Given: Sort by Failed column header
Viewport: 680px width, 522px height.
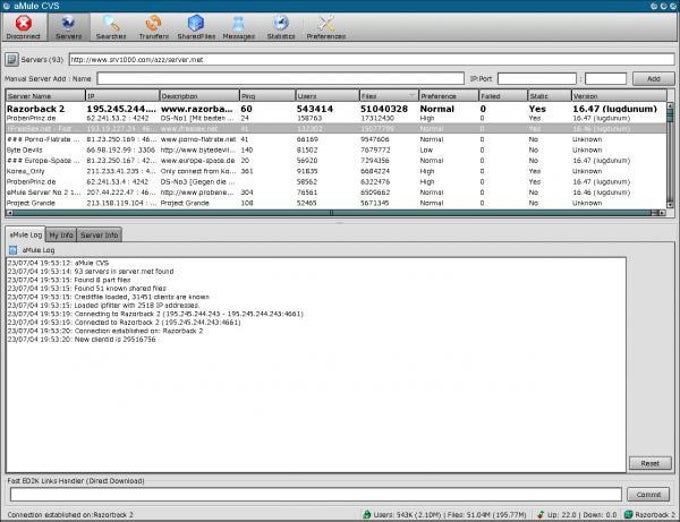Looking at the screenshot, I should pyautogui.click(x=503, y=96).
